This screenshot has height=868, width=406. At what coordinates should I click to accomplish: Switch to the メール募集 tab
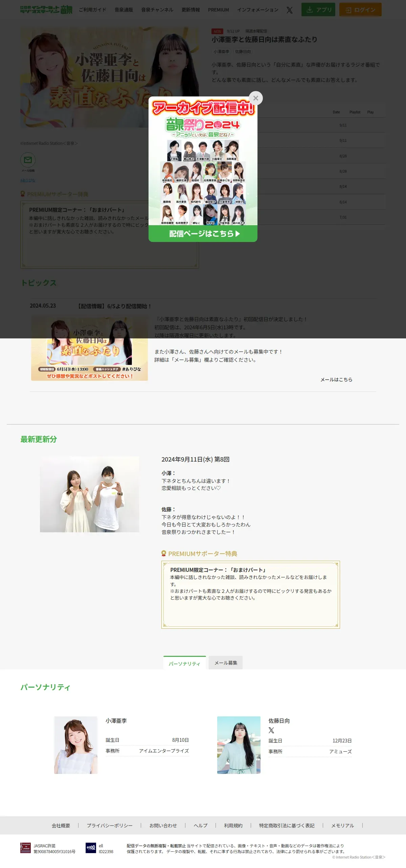[x=226, y=663]
